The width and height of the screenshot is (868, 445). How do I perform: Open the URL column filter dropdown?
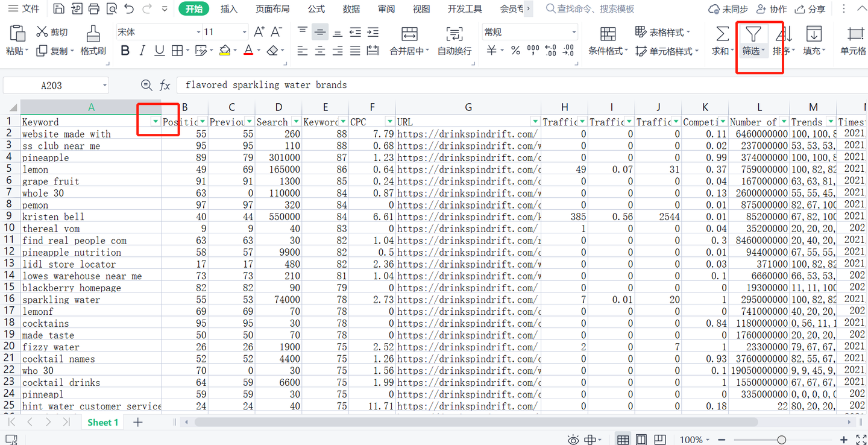[x=535, y=122]
